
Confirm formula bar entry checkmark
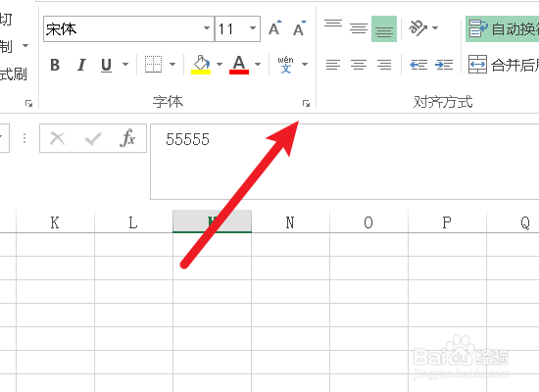pyautogui.click(x=93, y=138)
